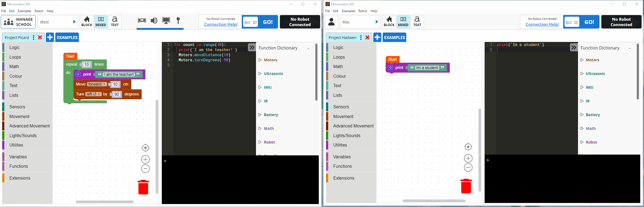Open the Robot menu in right window

click(x=363, y=11)
